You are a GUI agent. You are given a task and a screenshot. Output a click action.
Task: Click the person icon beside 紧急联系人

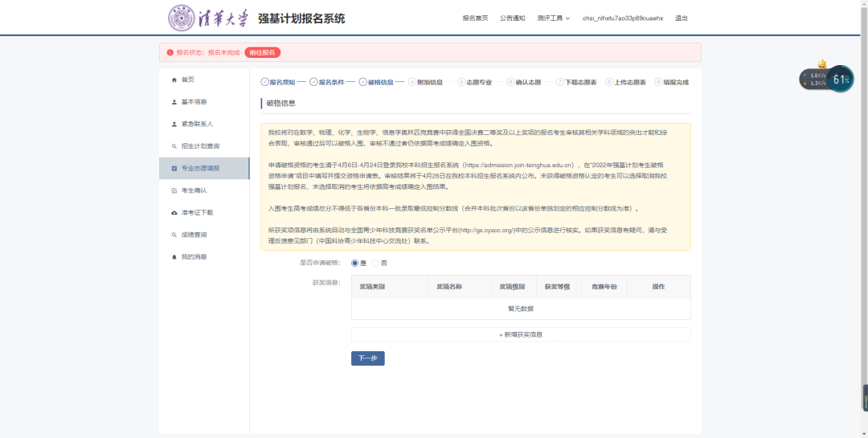pyautogui.click(x=174, y=124)
